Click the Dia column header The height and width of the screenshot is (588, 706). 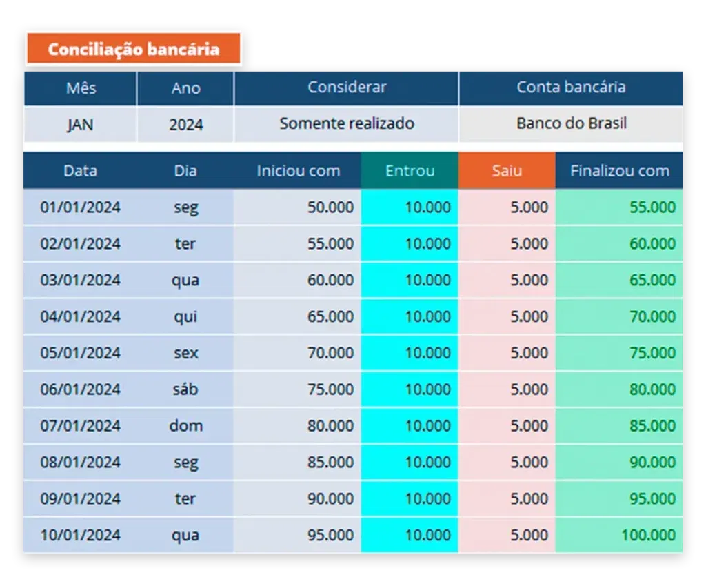click(185, 171)
